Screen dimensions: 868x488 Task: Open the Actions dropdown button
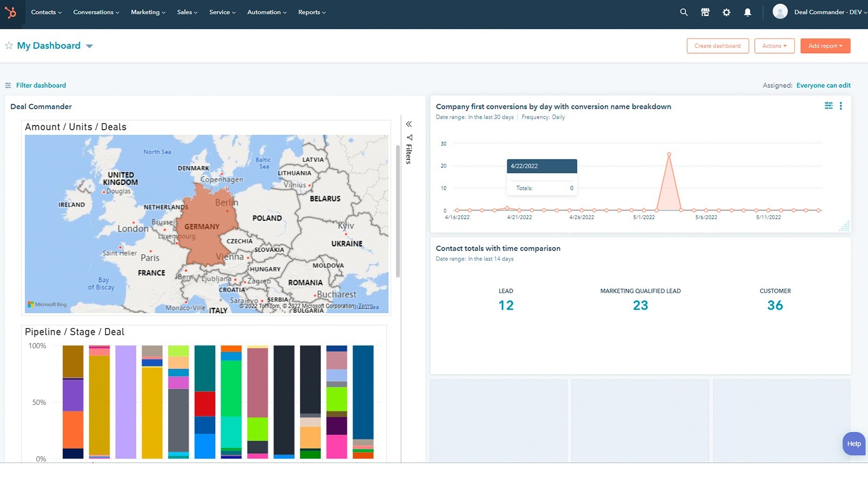point(774,46)
